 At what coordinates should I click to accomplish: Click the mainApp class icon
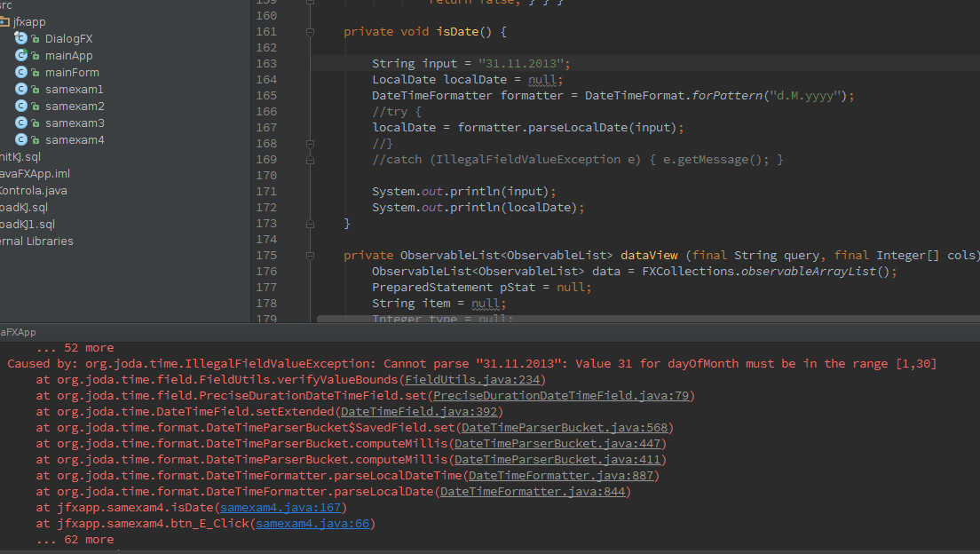20,55
